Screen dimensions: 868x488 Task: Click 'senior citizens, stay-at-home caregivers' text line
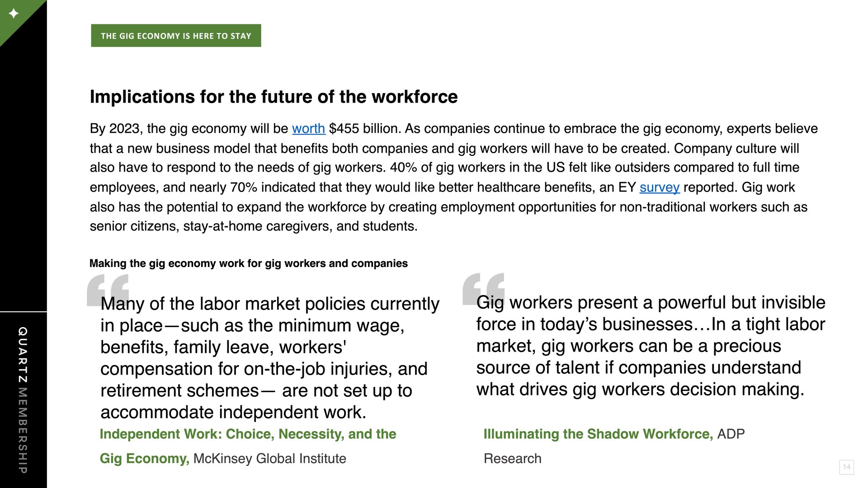pos(253,226)
